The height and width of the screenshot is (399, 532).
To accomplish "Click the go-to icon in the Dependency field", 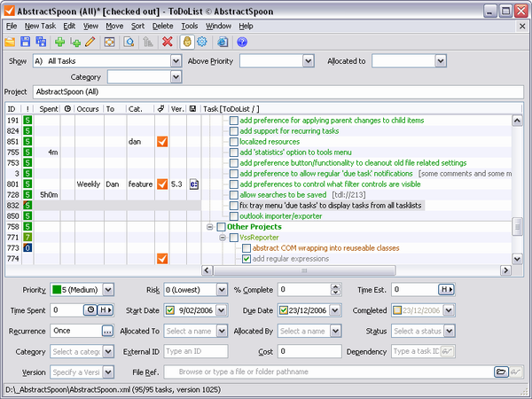I will (447, 351).
